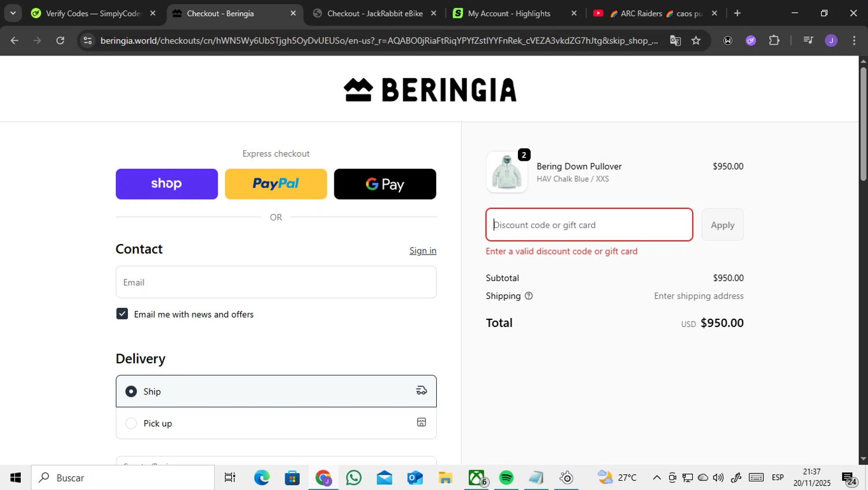
Task: Click page vertical scrollbar thumb
Action: click(863, 124)
